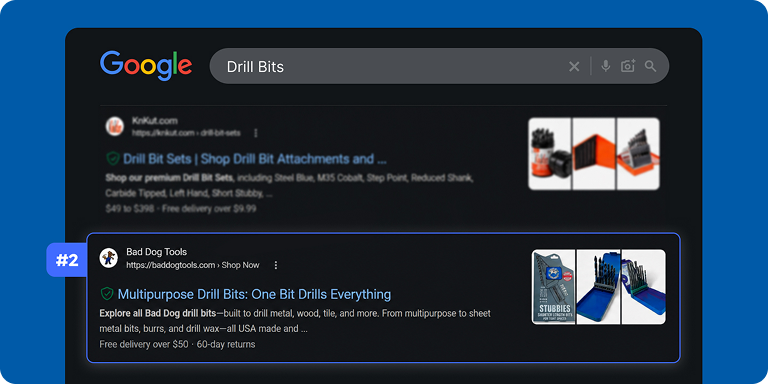Click the KnKut.com site name
768x384 pixels.
(x=155, y=121)
